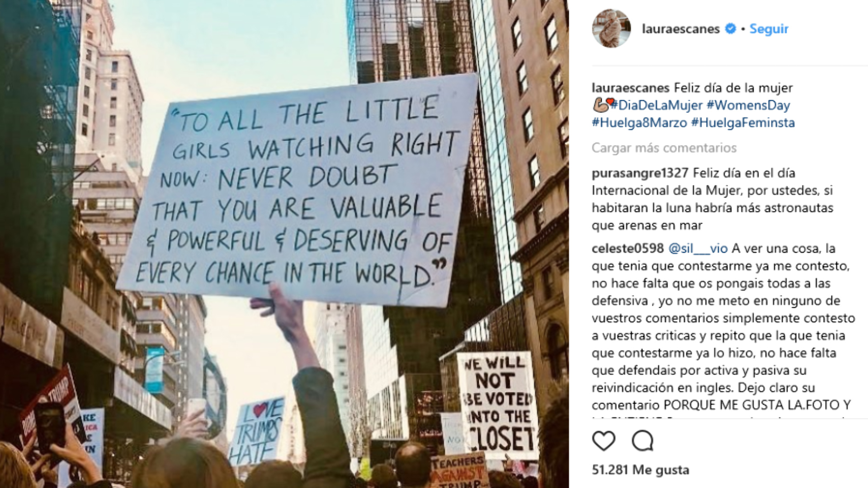View the 51.281 Me gusta likes list

pos(640,469)
